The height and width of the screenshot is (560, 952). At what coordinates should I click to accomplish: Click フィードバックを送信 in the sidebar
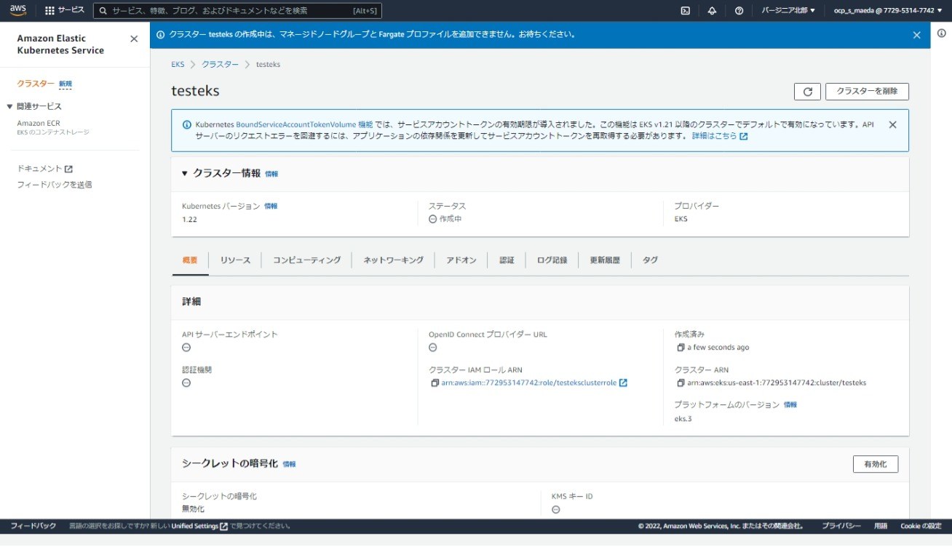click(55, 185)
